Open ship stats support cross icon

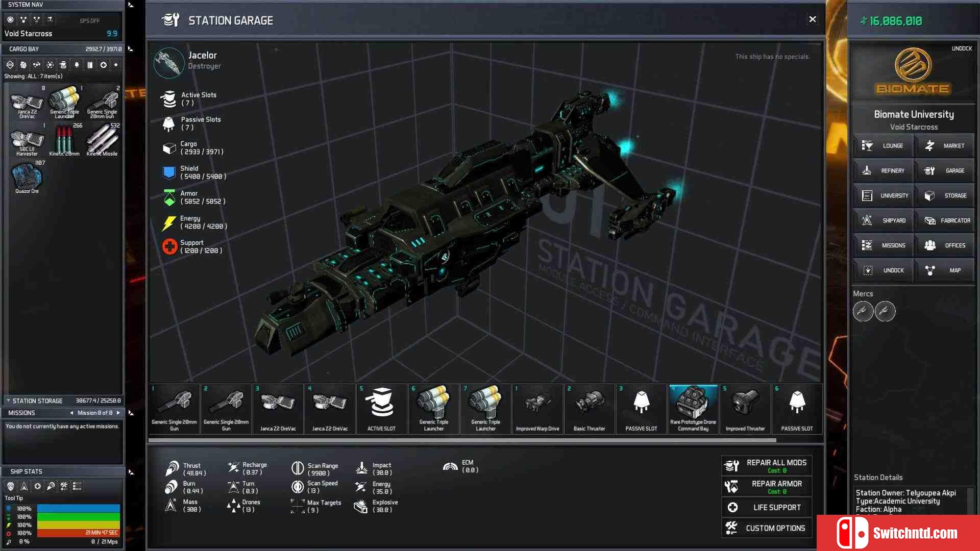point(37,486)
